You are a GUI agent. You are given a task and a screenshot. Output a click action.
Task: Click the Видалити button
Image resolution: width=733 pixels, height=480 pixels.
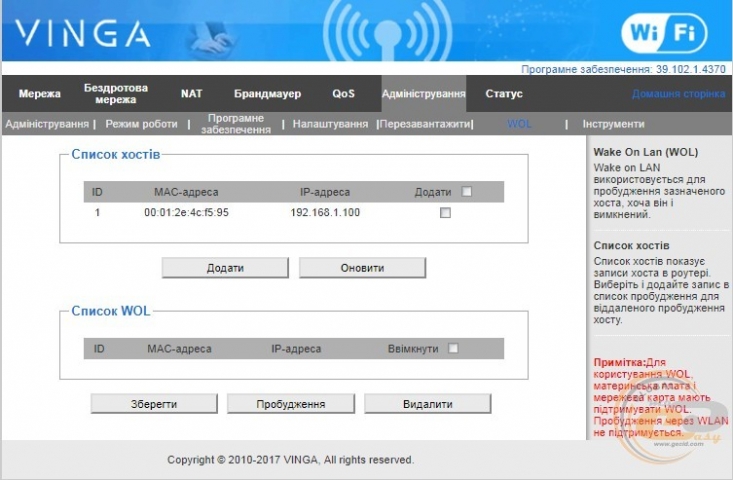[x=428, y=404]
